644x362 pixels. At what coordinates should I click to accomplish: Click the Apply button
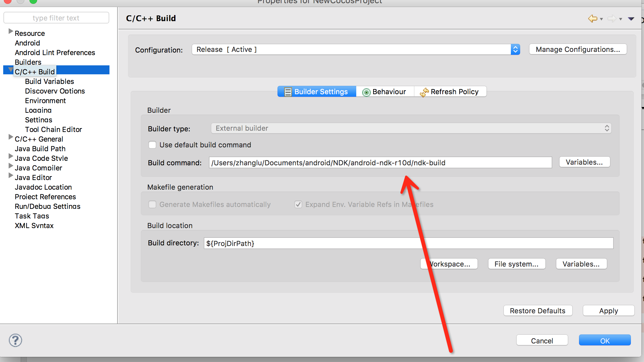click(x=608, y=311)
